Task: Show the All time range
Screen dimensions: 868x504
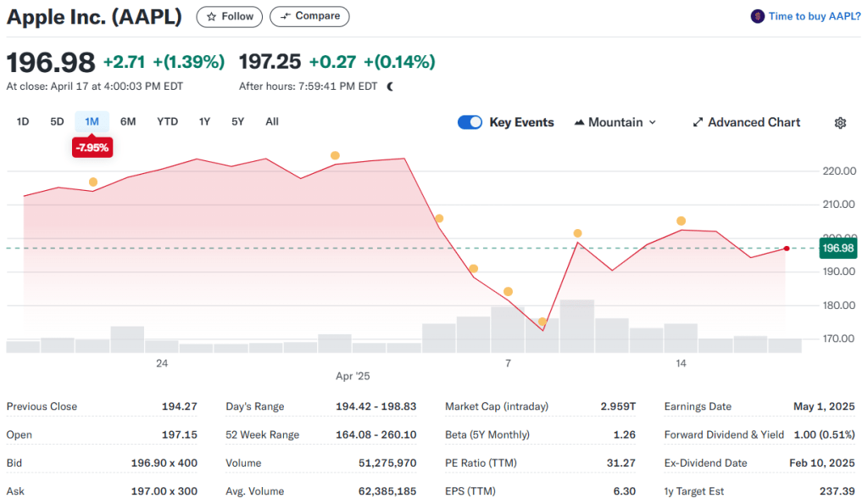Action: tap(272, 121)
